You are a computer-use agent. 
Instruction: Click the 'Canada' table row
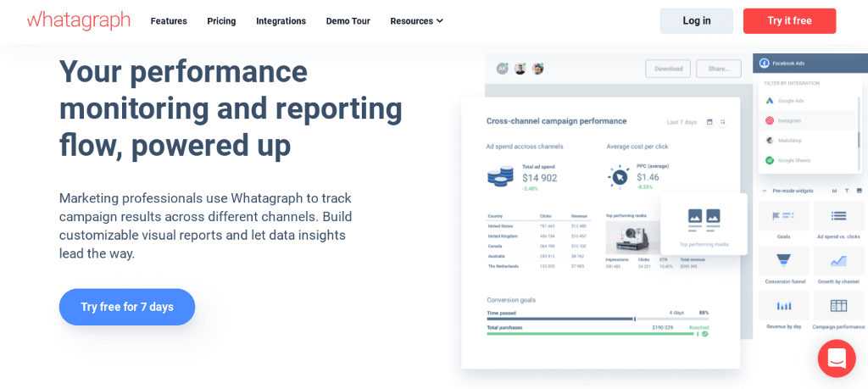click(538, 246)
